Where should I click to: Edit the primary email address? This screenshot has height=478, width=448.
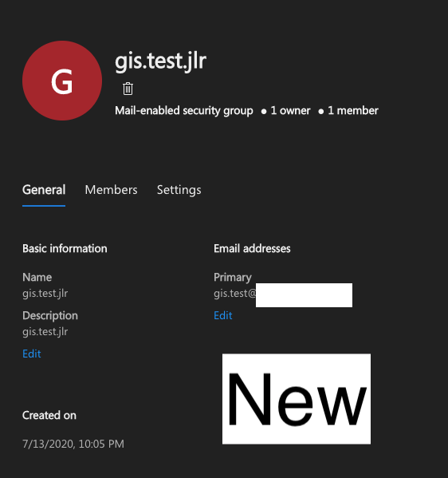[223, 315]
